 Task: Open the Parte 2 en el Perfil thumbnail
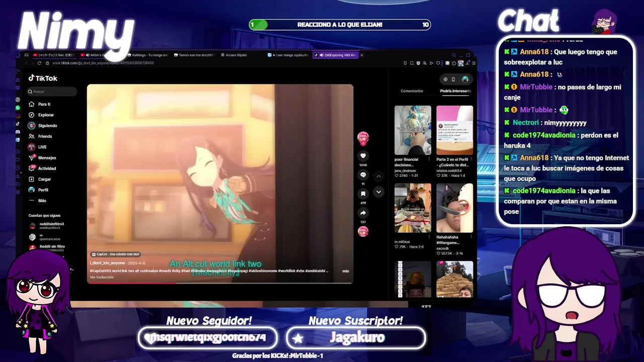click(454, 130)
